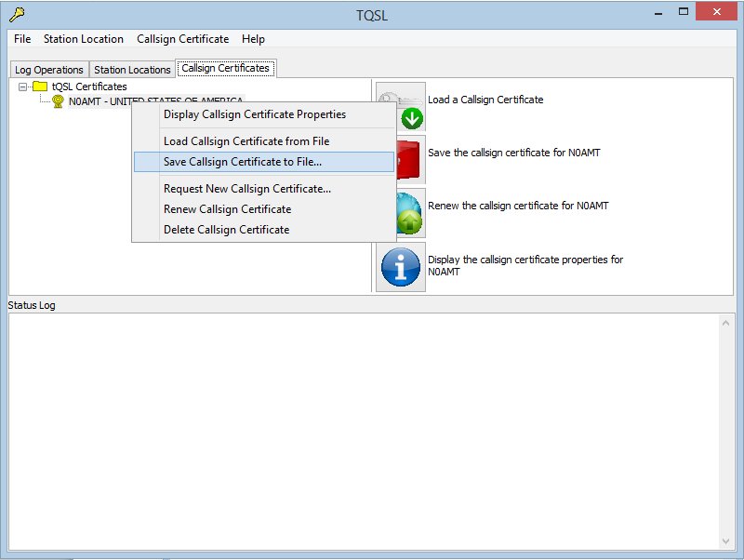This screenshot has height=560, width=744.
Task: Choose Request New Callsign Certificate…
Action: click(x=264, y=189)
